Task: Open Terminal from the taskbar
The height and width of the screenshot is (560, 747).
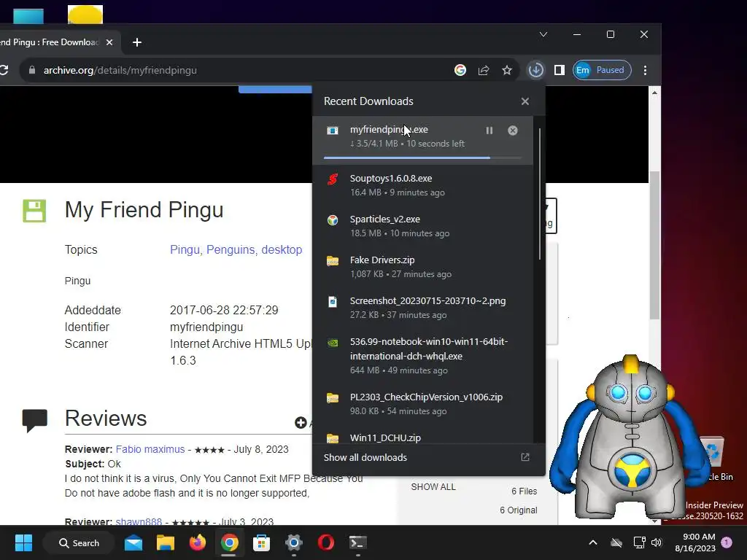Action: coord(357,542)
